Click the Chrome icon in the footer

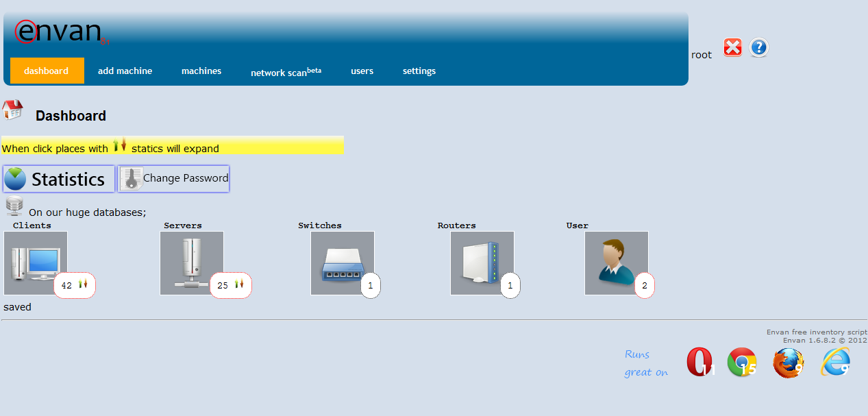pyautogui.click(x=742, y=362)
